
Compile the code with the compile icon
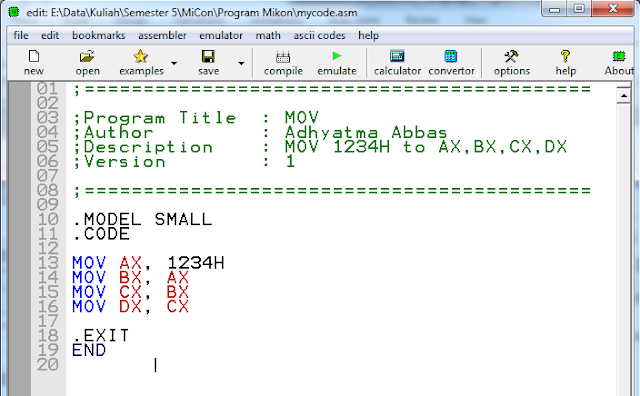point(283,56)
